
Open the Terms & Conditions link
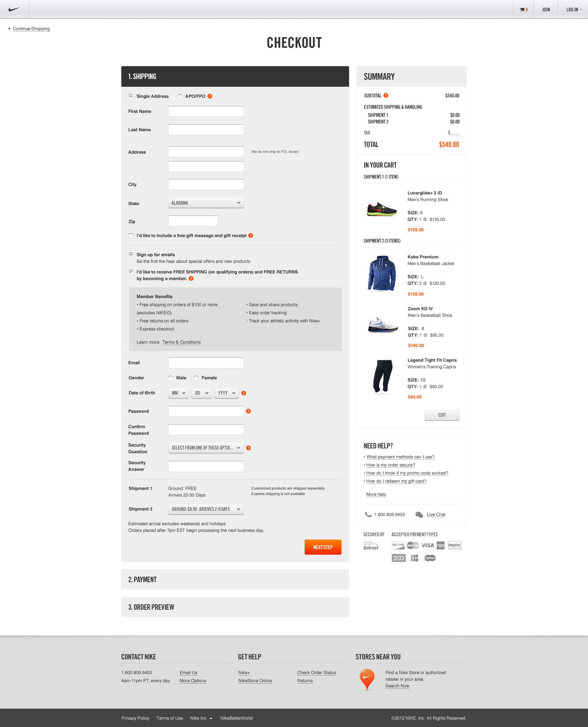(182, 342)
